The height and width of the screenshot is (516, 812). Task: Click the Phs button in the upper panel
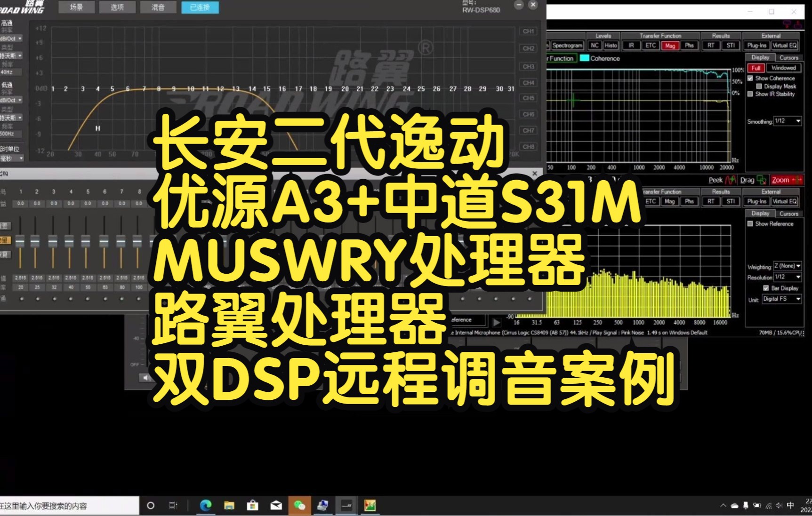click(689, 46)
